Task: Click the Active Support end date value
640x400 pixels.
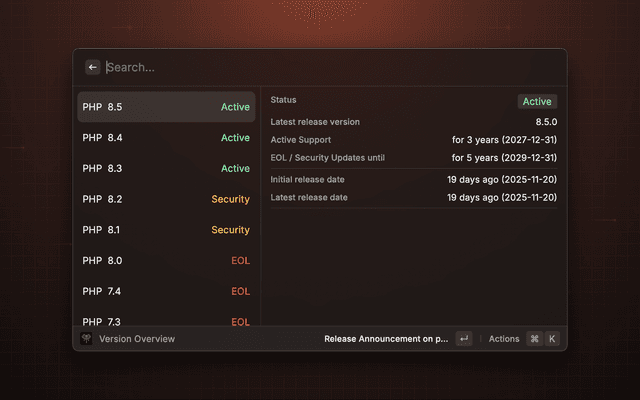Action: click(504, 140)
